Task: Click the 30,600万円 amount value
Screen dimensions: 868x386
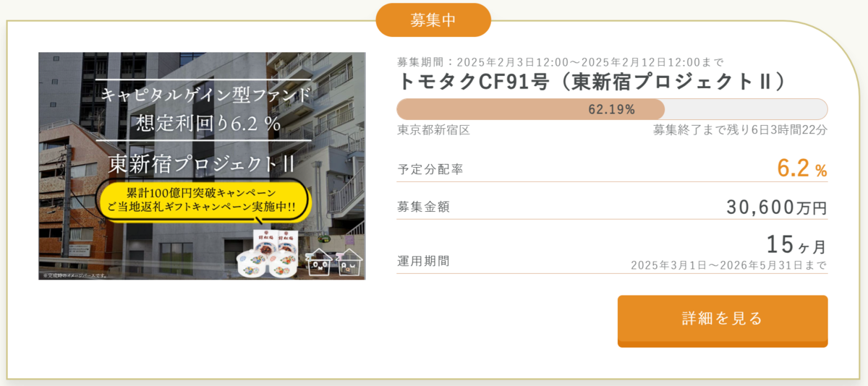Action: pyautogui.click(x=776, y=207)
